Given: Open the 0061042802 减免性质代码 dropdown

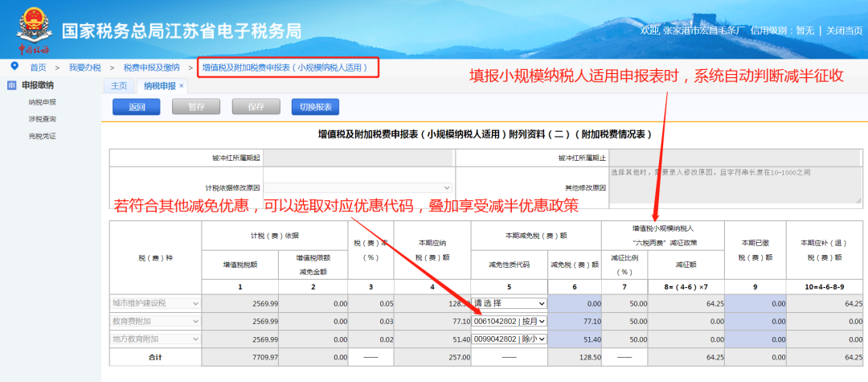Looking at the screenshot, I should (510, 321).
